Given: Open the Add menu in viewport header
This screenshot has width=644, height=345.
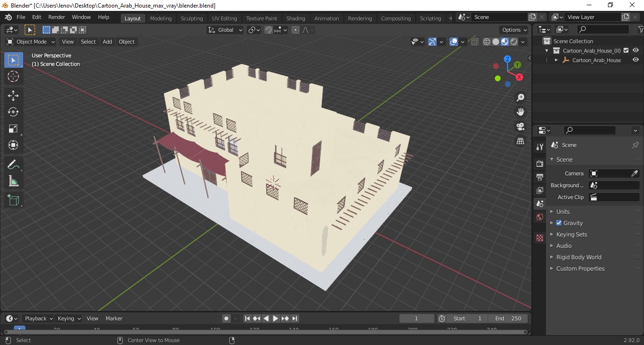Looking at the screenshot, I should (107, 42).
